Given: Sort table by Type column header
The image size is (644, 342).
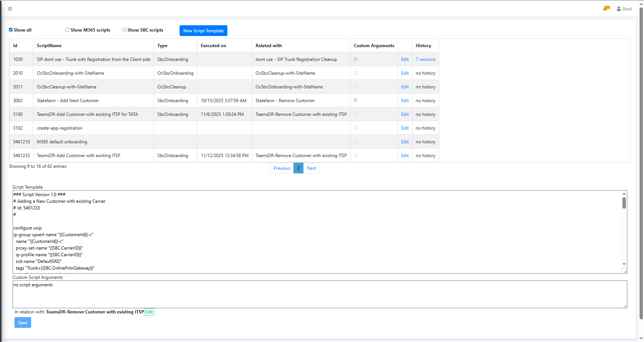Looking at the screenshot, I should 162,46.
